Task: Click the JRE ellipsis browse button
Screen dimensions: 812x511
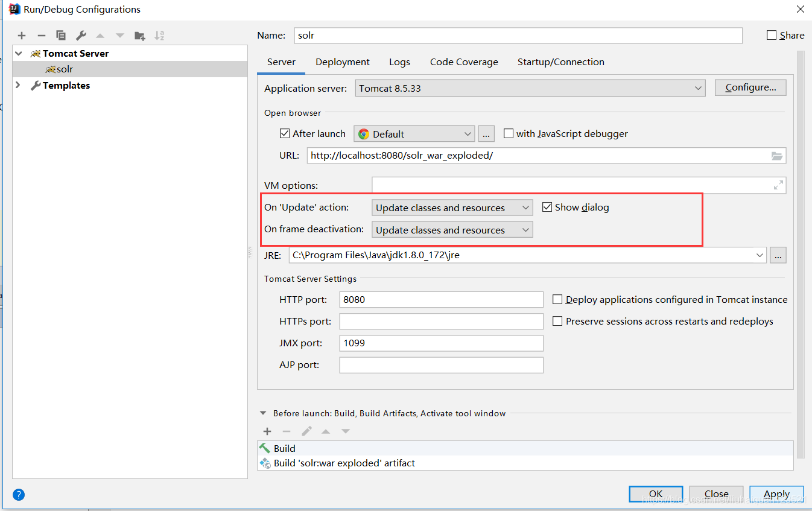Action: [x=778, y=255]
